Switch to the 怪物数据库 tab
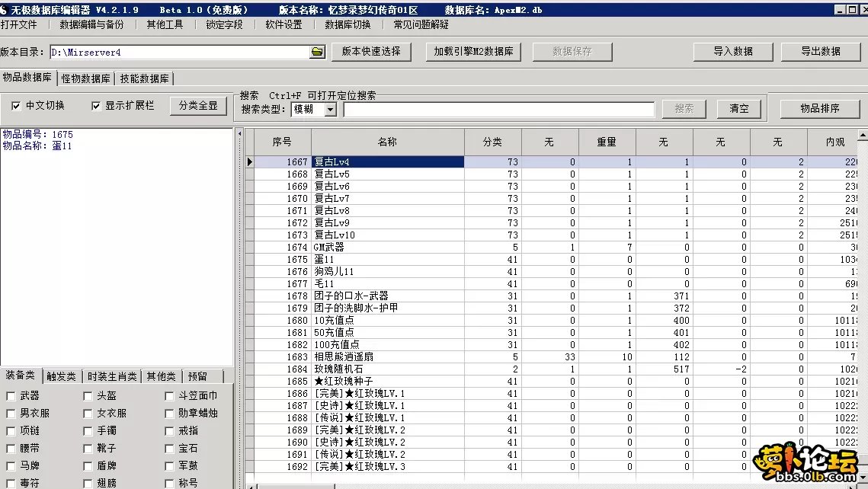 coord(85,78)
